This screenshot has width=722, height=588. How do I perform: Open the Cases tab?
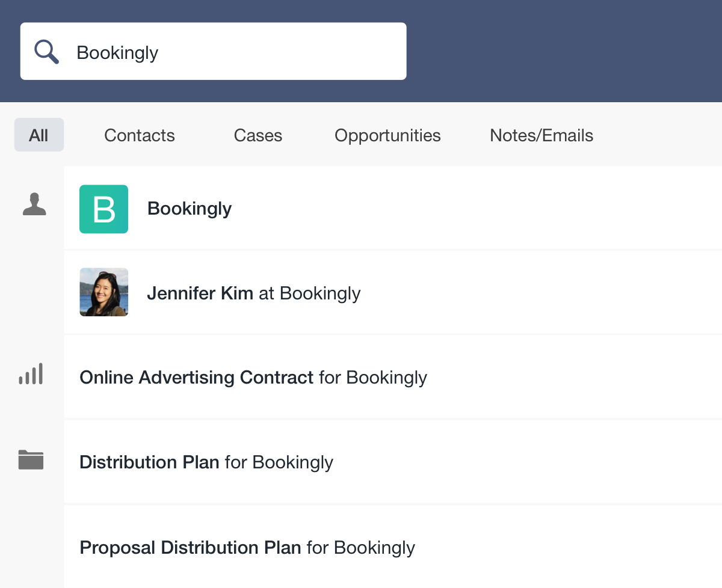(x=258, y=135)
